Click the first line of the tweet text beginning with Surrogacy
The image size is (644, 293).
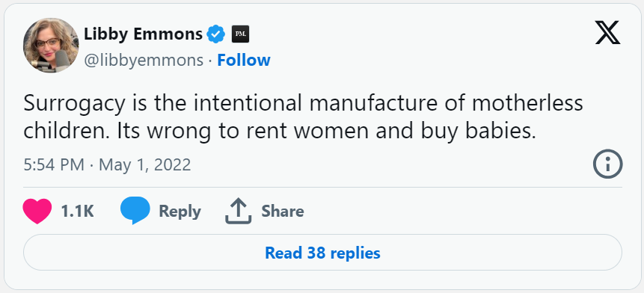tap(303, 103)
